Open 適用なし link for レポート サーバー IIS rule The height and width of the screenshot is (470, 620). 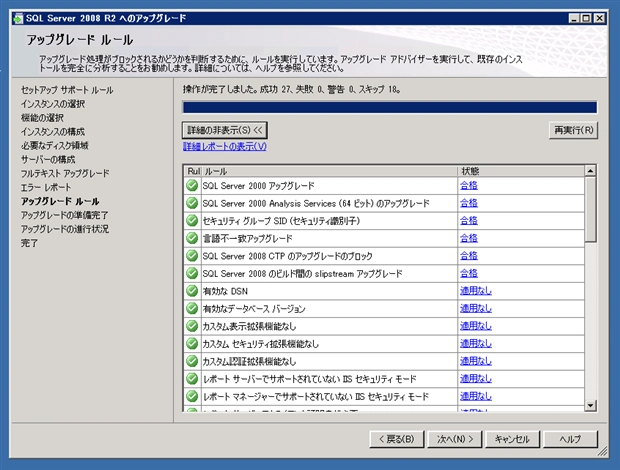click(476, 379)
